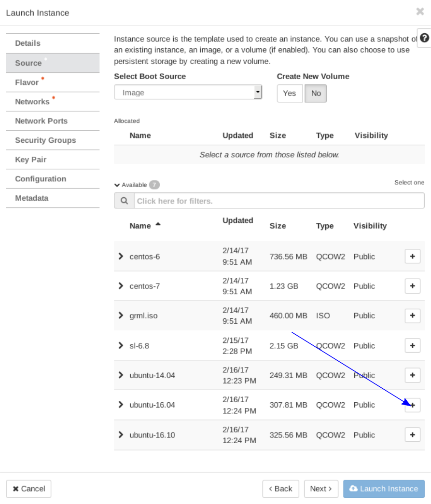
Task: Click the Next button
Action: 321,489
